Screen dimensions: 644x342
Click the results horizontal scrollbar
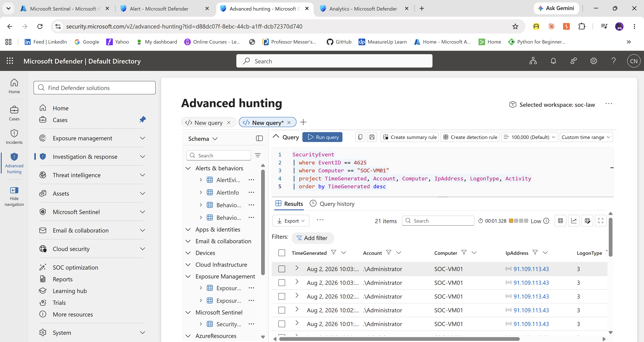coord(399,339)
